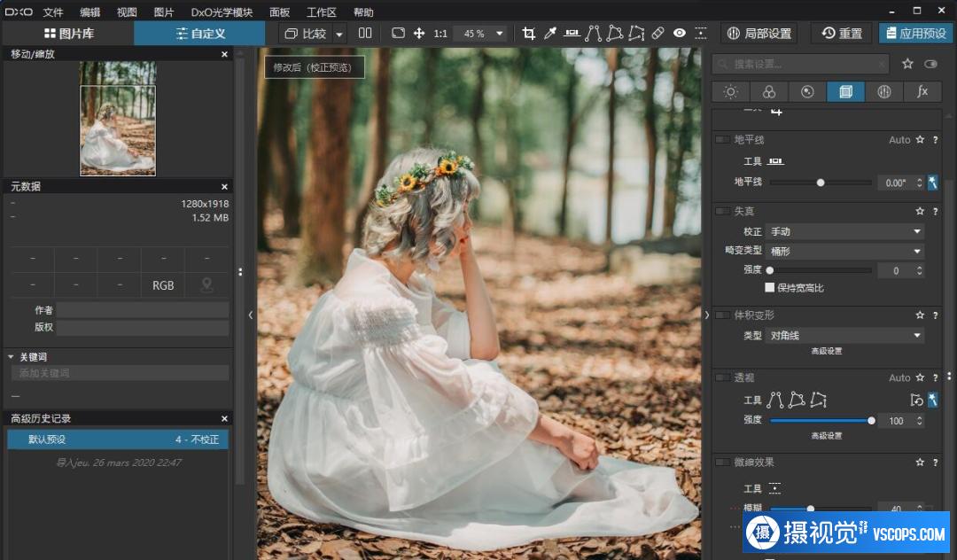Click 高级设置 under the 体积变形 panel
Image resolution: width=957 pixels, height=560 pixels.
[827, 351]
